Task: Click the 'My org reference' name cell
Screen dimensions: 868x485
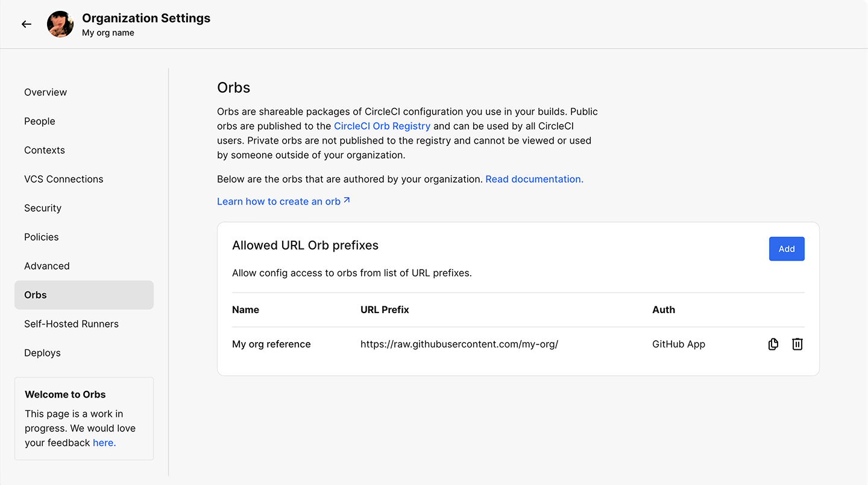Action: click(271, 344)
